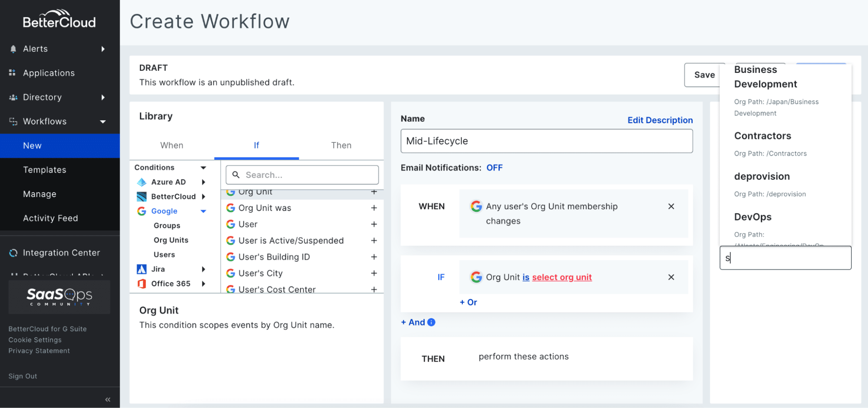Screen dimensions: 868x408
Task: Add the 'Org Unit was' condition plus
Action: point(374,208)
